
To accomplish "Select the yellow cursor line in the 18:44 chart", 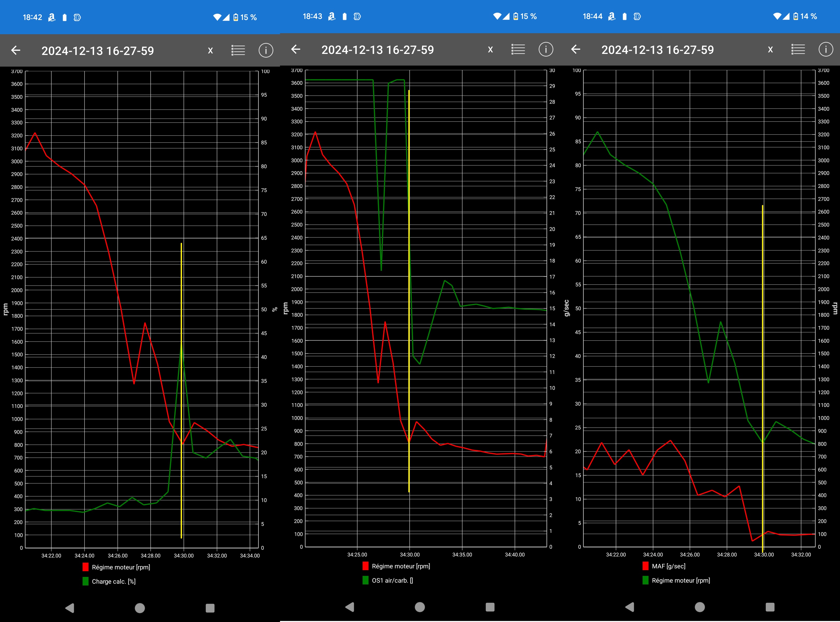I will pyautogui.click(x=762, y=378).
